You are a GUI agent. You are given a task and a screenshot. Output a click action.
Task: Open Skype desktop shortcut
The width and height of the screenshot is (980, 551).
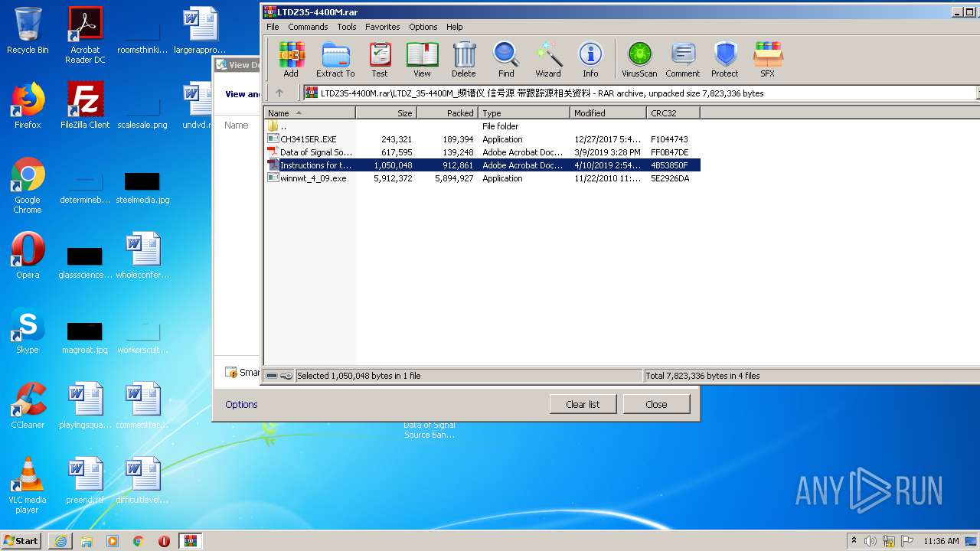28,331
